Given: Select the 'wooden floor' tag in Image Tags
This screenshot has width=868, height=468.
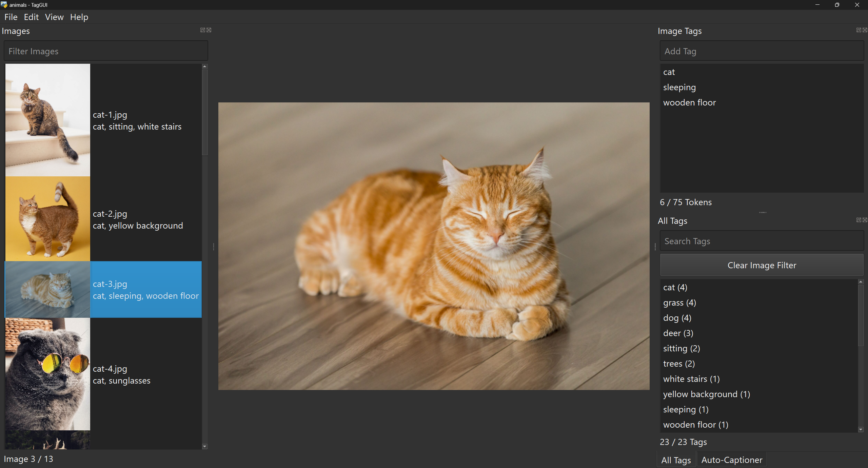Looking at the screenshot, I should pos(689,102).
